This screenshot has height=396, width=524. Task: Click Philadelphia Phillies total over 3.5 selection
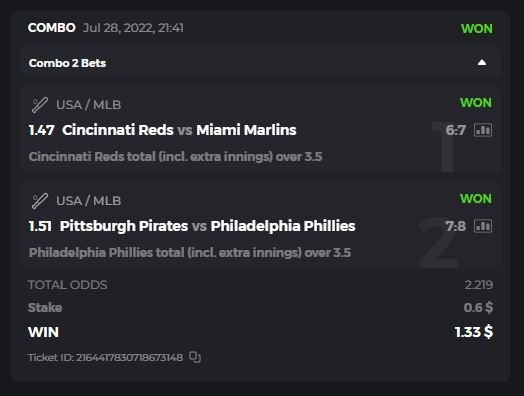[x=190, y=253]
